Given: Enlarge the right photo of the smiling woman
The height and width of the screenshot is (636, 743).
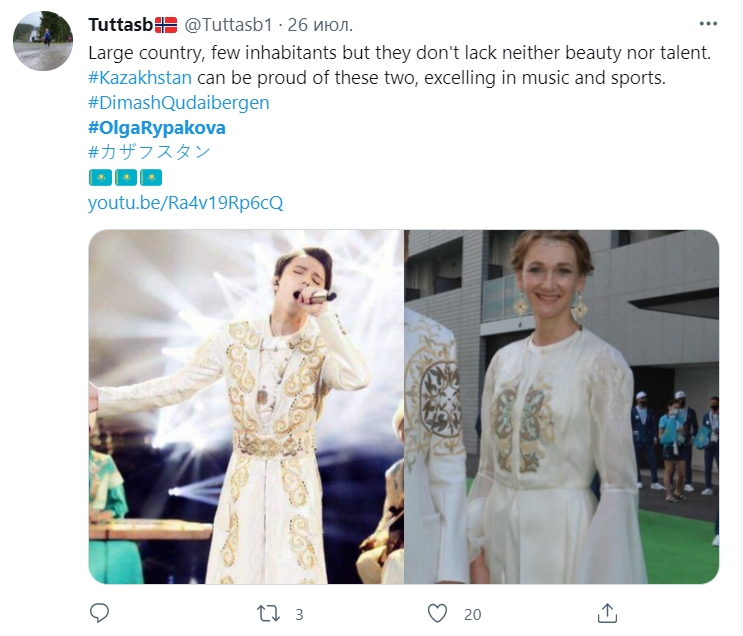Looking at the screenshot, I should [x=561, y=407].
